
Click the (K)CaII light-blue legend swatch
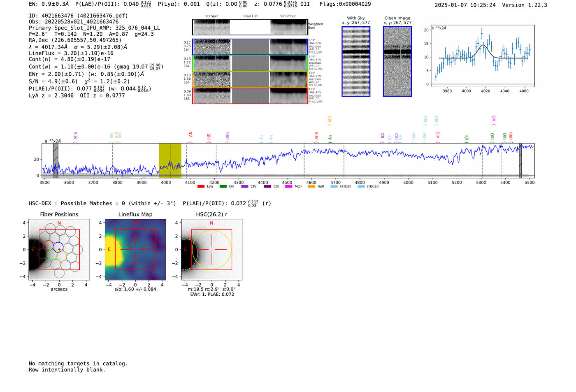(x=334, y=187)
